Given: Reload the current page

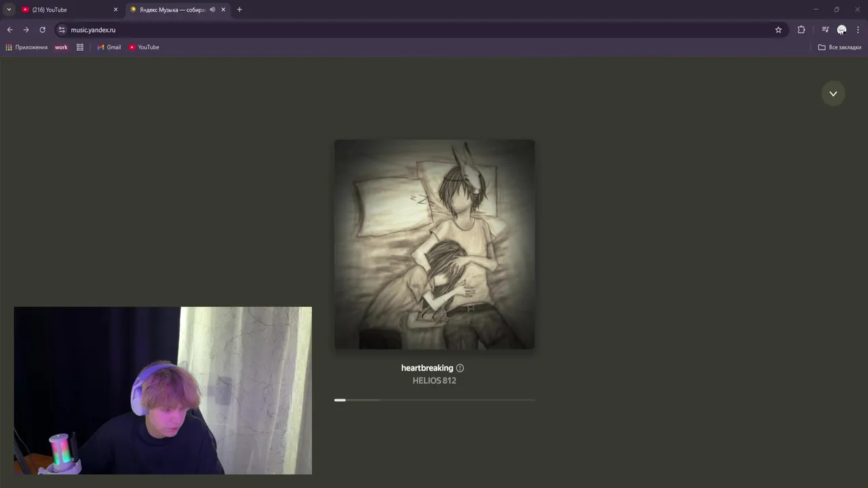Looking at the screenshot, I should click(x=42, y=30).
